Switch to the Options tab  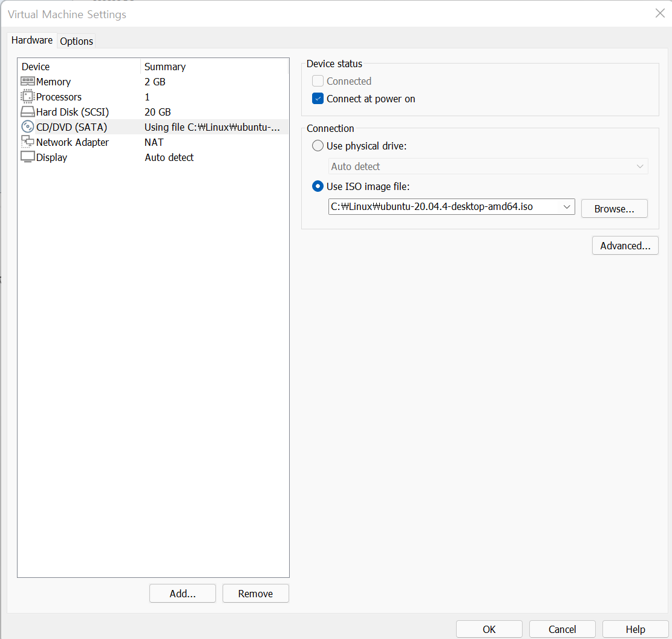coord(76,41)
